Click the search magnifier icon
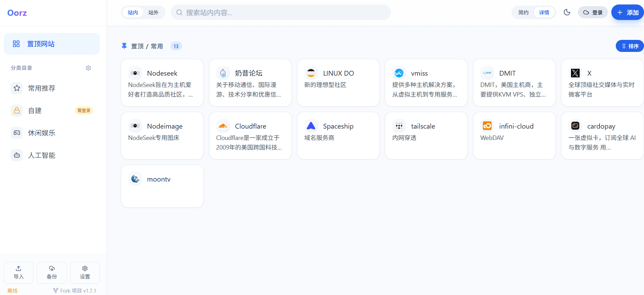Screen dimensions: 644x295 point(179,13)
